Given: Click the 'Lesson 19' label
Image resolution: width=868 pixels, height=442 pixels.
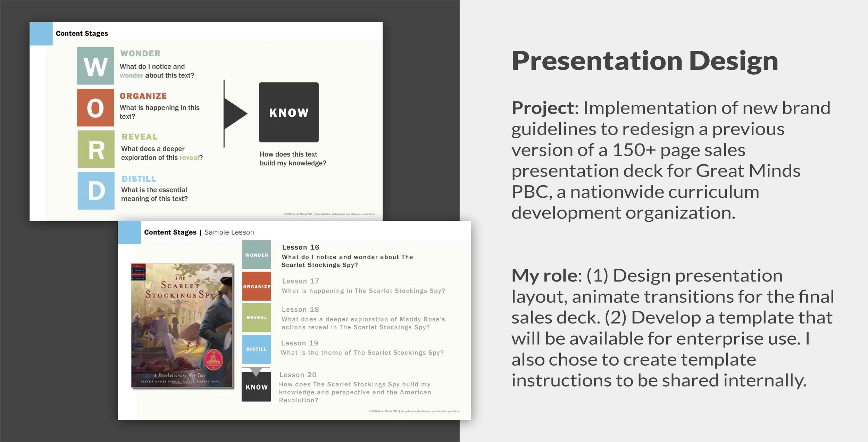Looking at the screenshot, I should click(x=300, y=343).
